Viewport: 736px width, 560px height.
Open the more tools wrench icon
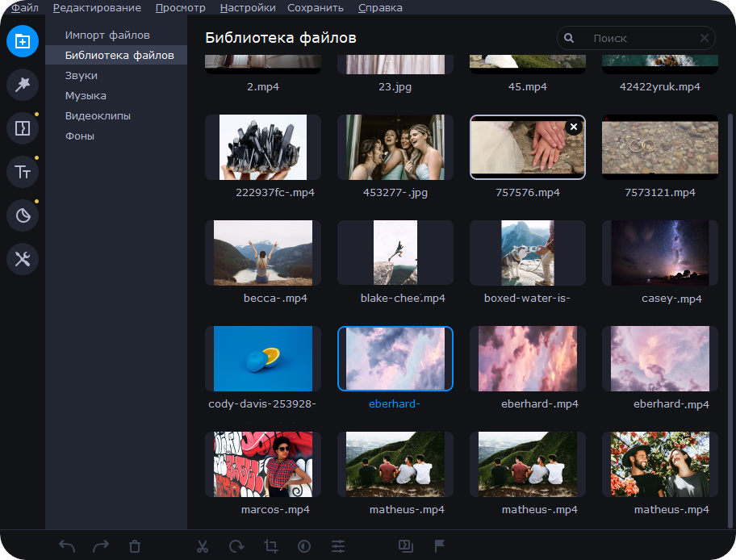pyautogui.click(x=23, y=259)
